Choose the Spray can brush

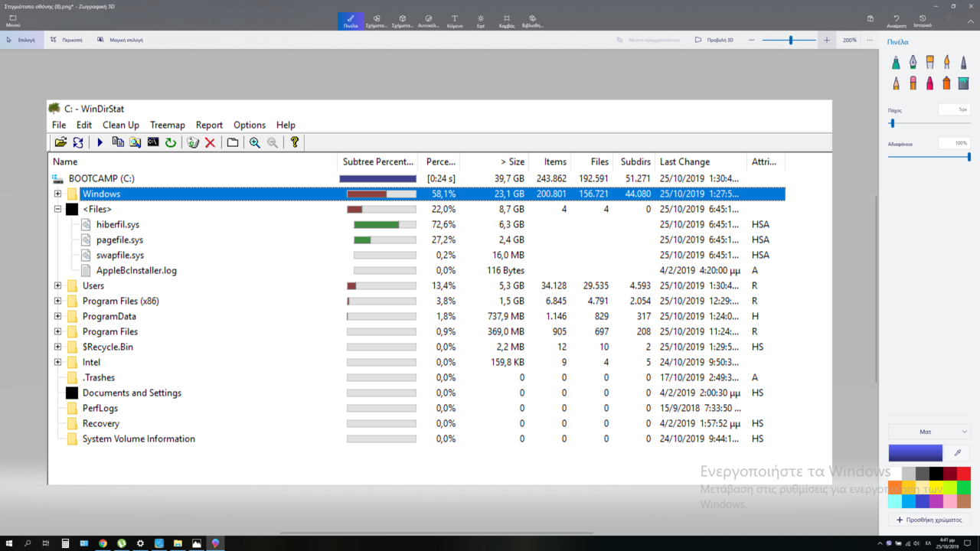coord(946,83)
